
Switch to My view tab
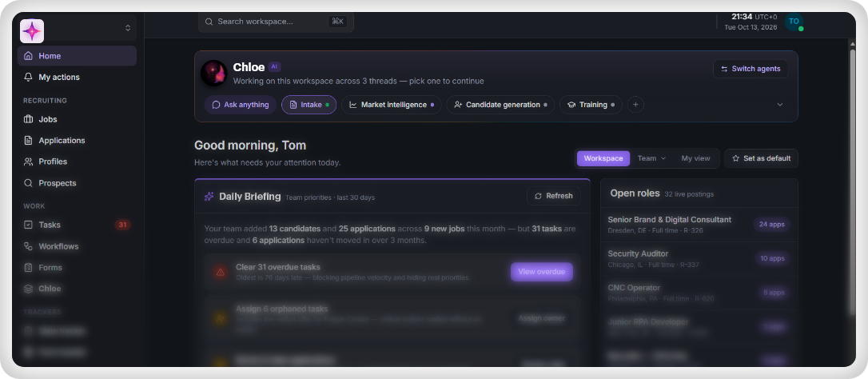click(x=695, y=158)
